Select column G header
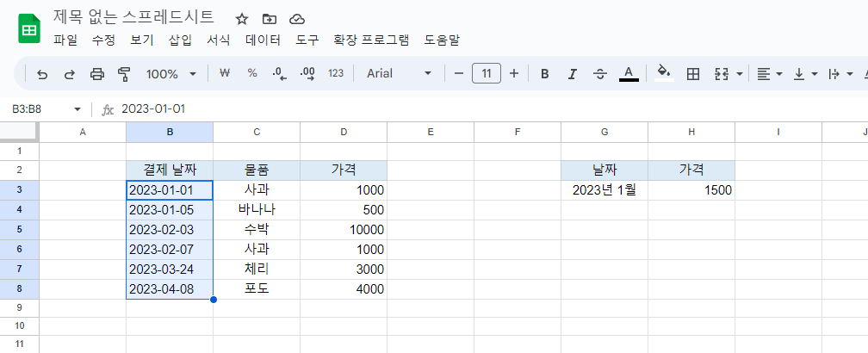 (604, 132)
